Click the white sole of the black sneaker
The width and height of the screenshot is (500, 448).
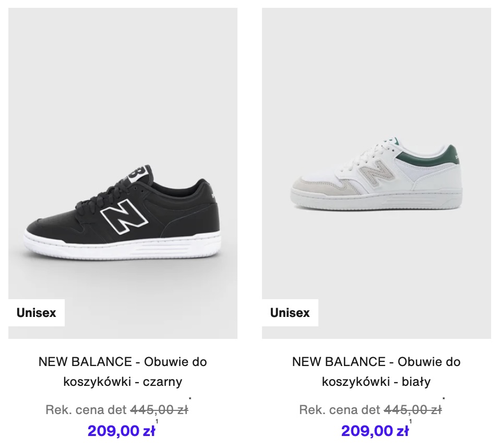click(x=123, y=246)
